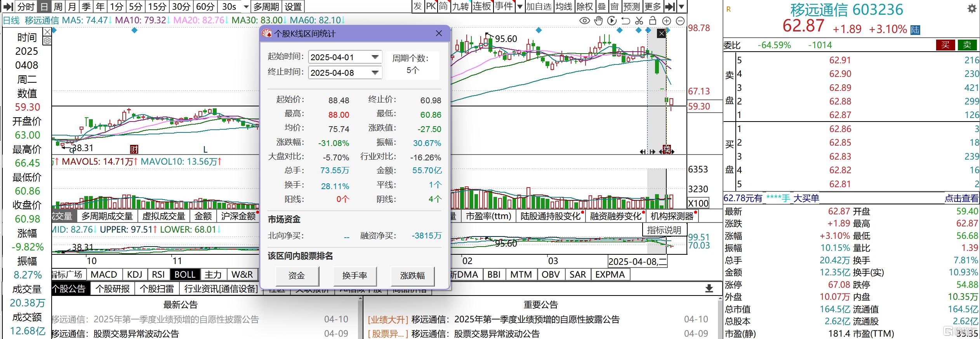The width and height of the screenshot is (980, 339).
Task: Open the 点击查看 link
Action: tap(961, 198)
